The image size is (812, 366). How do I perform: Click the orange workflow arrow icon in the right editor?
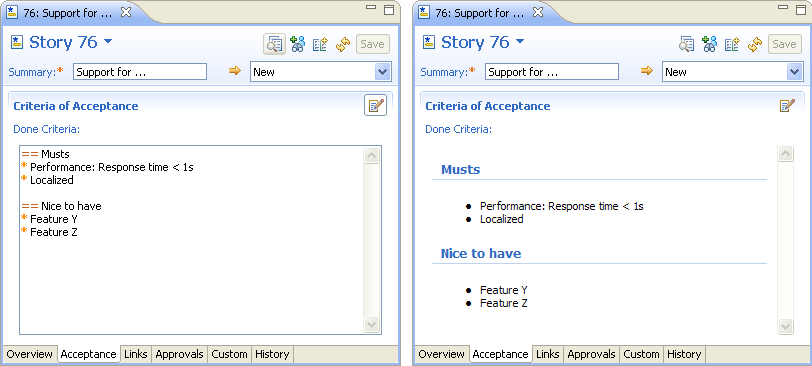(x=647, y=71)
